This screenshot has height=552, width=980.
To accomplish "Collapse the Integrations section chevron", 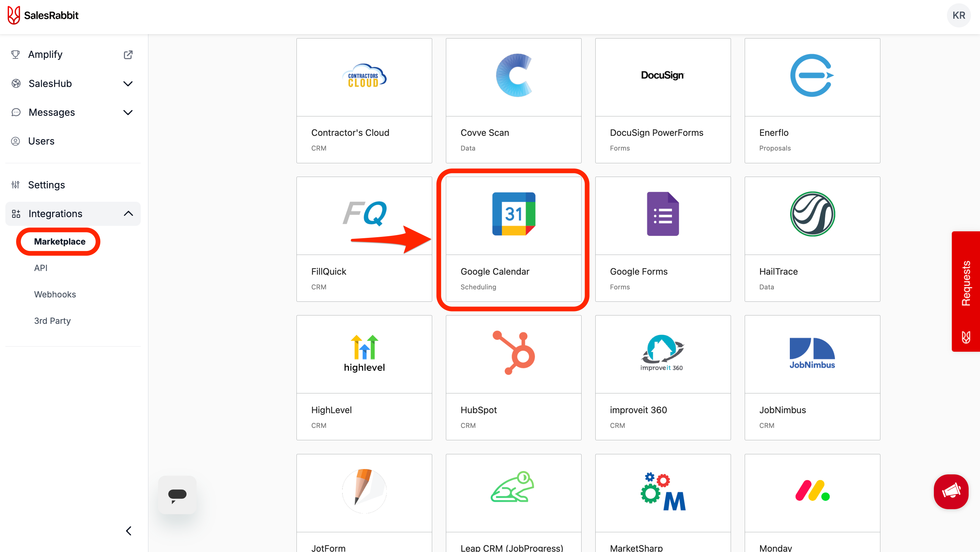I will [128, 213].
